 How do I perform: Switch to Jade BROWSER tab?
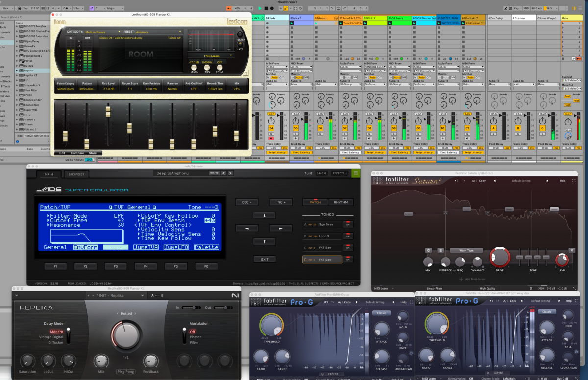click(76, 174)
